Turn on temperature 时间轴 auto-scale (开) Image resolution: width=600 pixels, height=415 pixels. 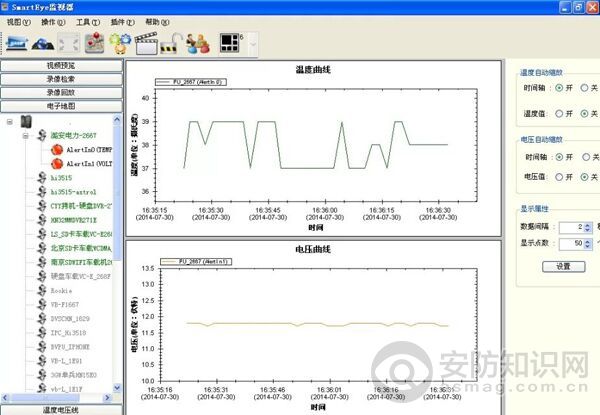[x=559, y=88]
